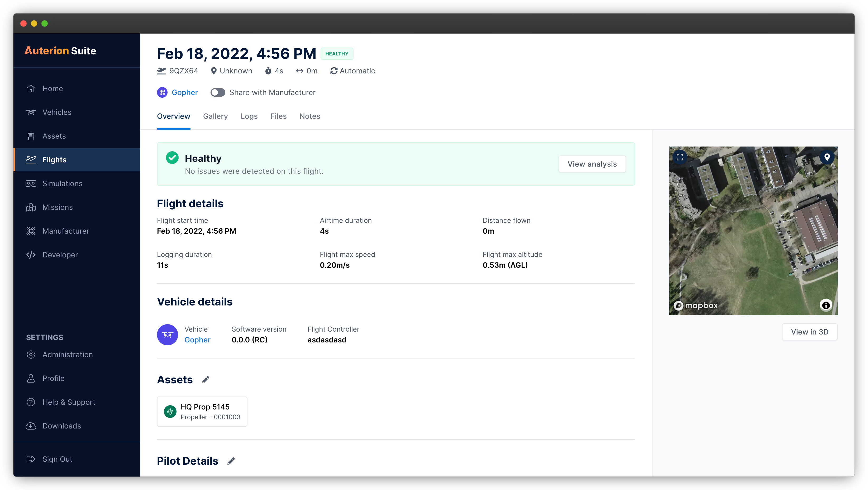Click the 9QZX64 flight ID text
The image size is (868, 490).
click(184, 71)
